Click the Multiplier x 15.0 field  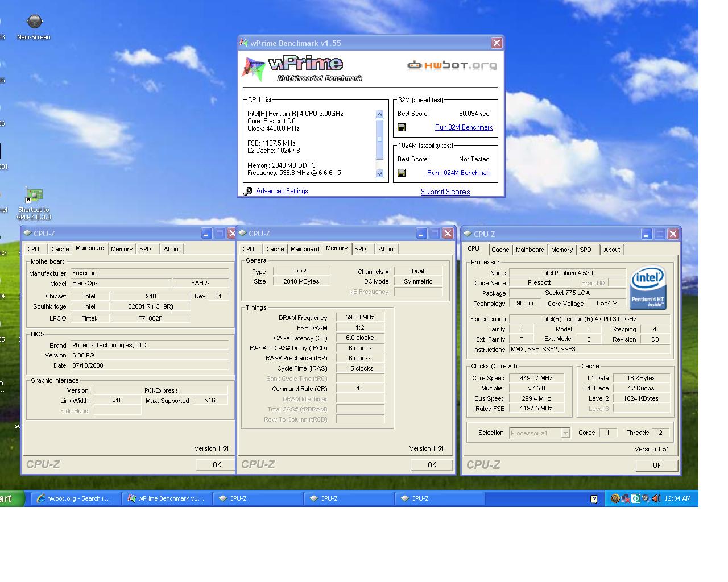point(536,388)
